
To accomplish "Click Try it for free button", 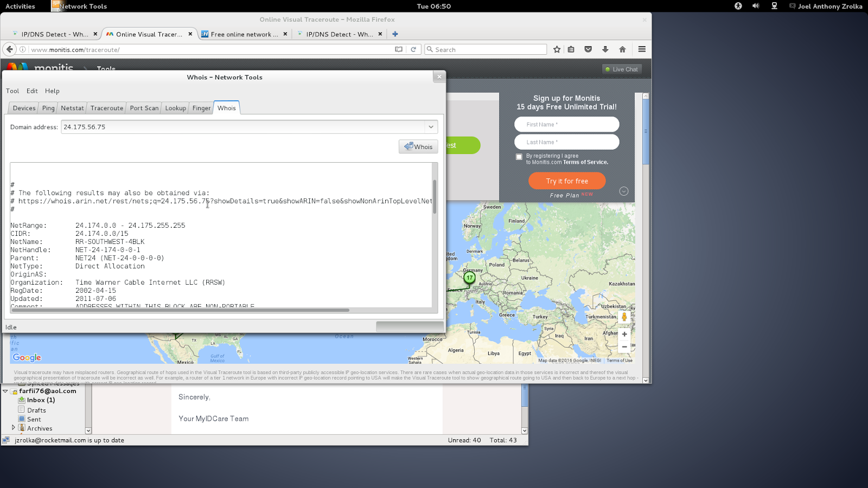I will coord(567,181).
